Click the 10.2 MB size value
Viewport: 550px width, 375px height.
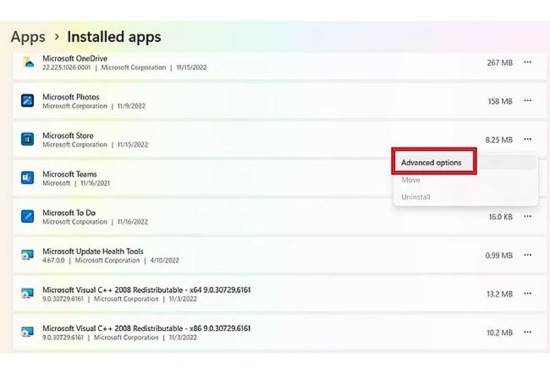click(x=499, y=333)
